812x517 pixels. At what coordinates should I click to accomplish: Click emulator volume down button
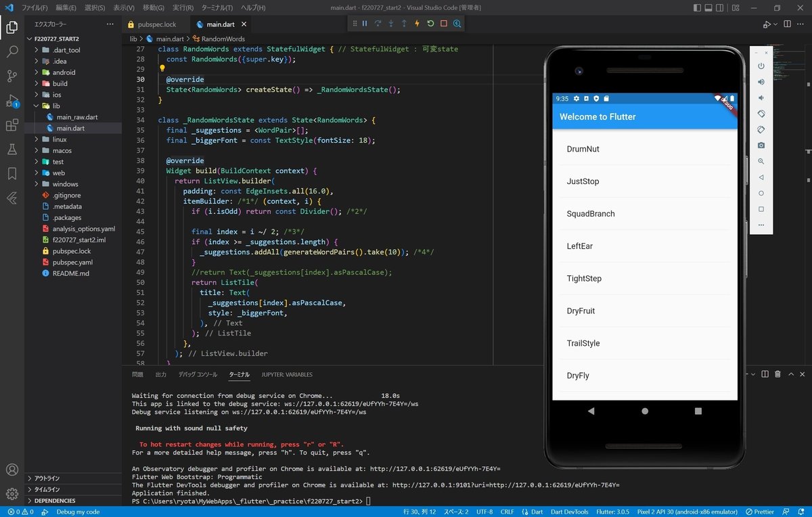point(761,97)
